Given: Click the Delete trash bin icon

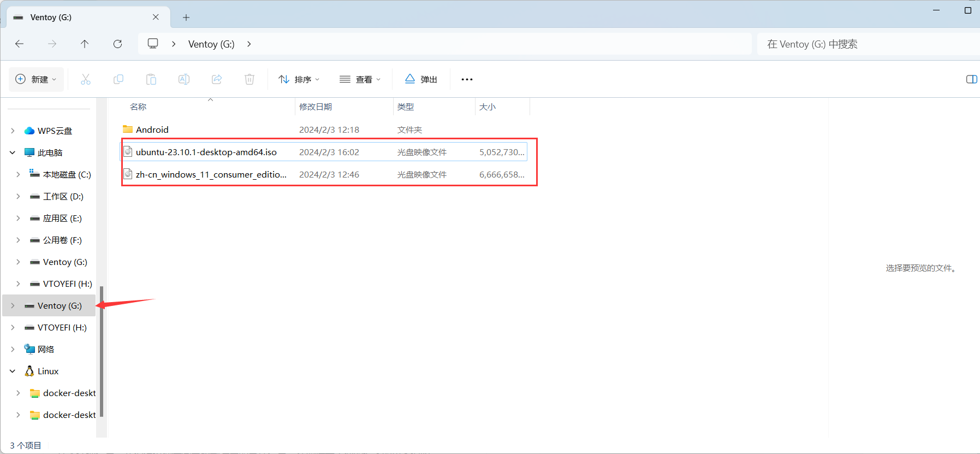Looking at the screenshot, I should click(x=250, y=79).
